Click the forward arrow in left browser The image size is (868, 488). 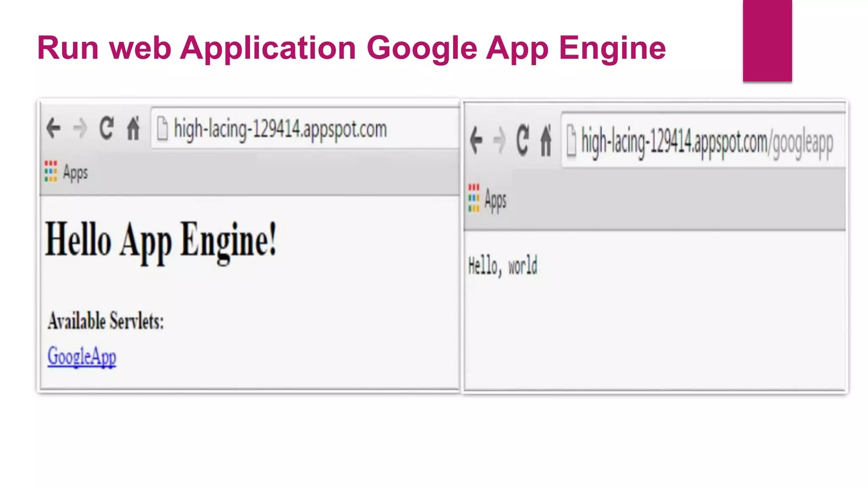tap(80, 128)
